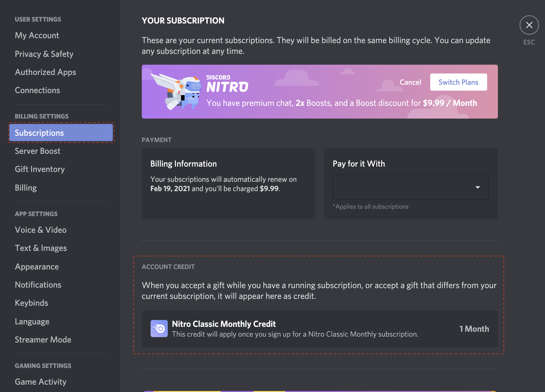
Task: Click the Connections settings icon
Action: pos(38,90)
